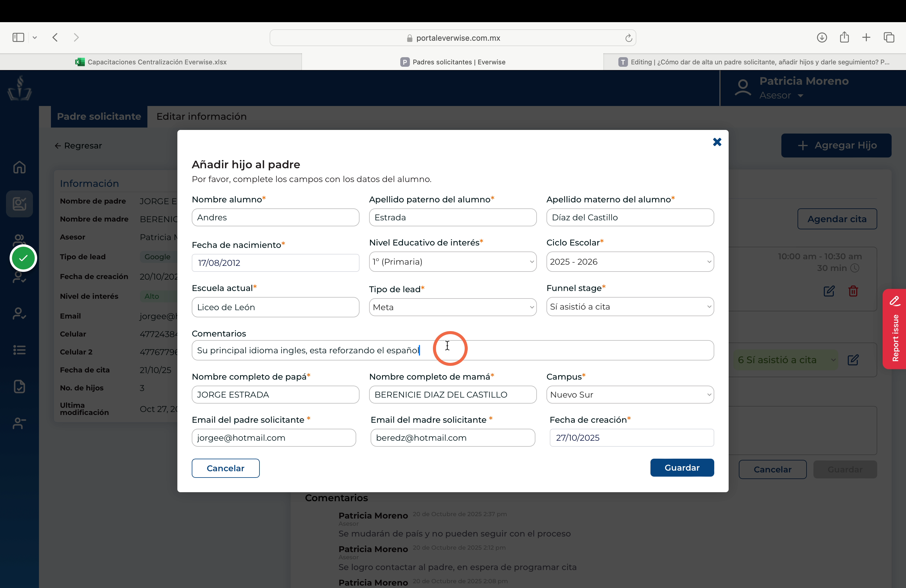Select the Padres solicitantes | Everwise browser tab

[x=453, y=62]
